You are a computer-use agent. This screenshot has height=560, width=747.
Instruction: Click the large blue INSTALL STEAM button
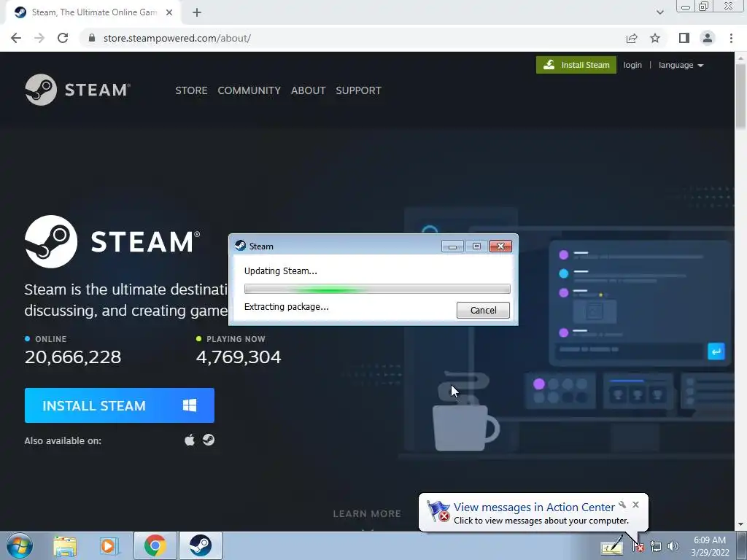(x=120, y=405)
